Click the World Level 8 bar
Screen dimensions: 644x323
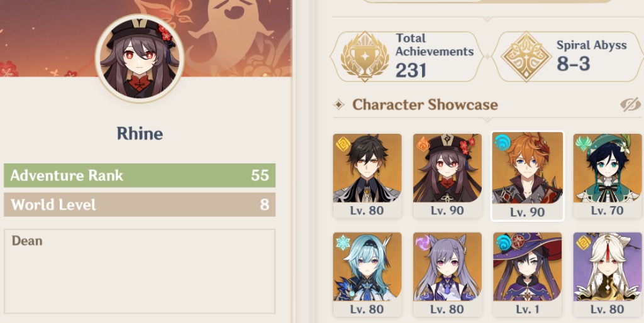click(140, 204)
